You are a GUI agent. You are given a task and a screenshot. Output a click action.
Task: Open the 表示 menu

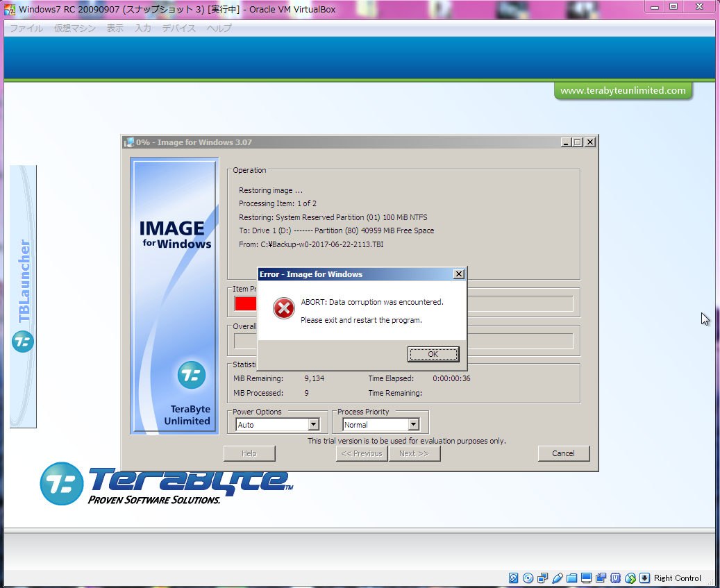(x=115, y=28)
